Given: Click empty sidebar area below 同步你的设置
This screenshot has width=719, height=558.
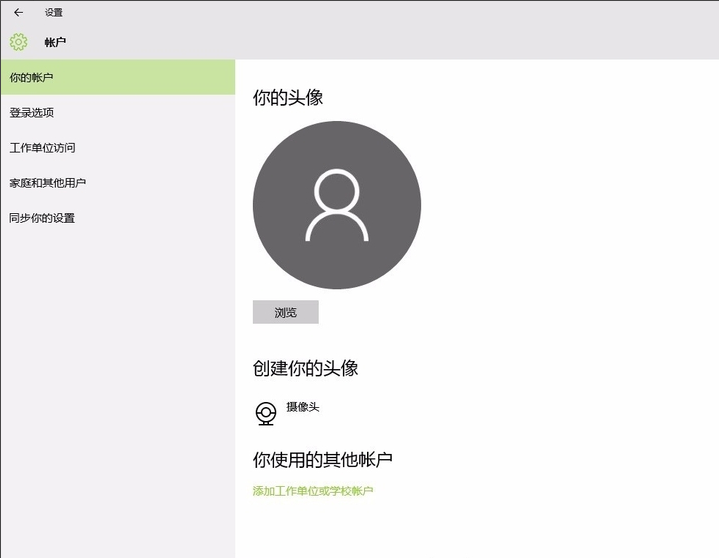Looking at the screenshot, I should 117,400.
